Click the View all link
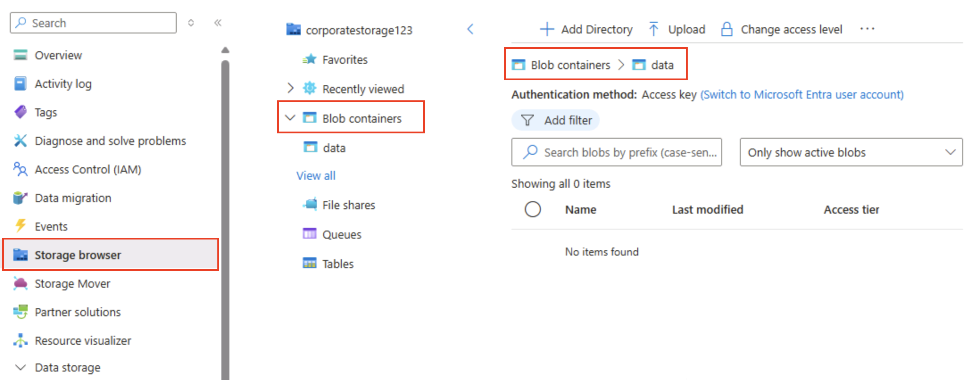The width and height of the screenshot is (980, 380). click(x=316, y=176)
